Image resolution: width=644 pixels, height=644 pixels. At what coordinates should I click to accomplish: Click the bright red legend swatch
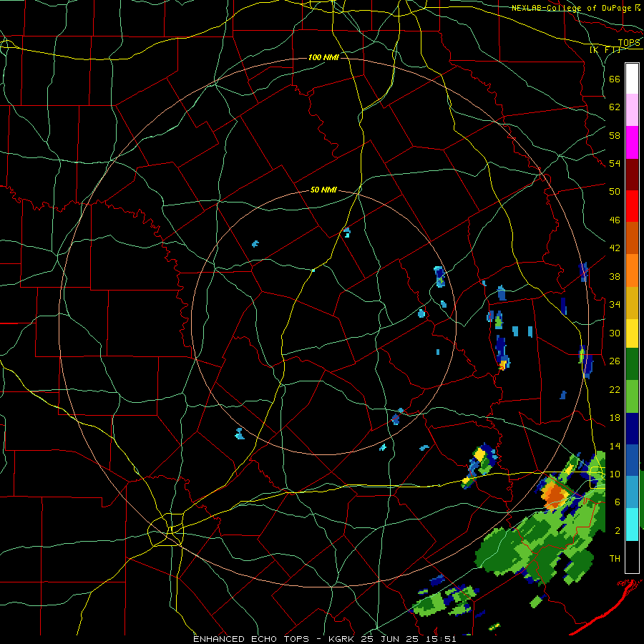632,206
